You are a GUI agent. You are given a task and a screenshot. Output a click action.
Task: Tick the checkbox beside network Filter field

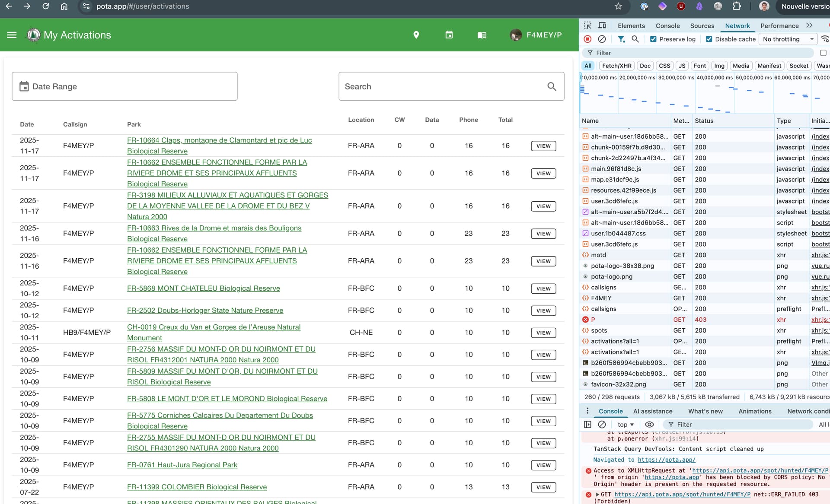point(823,53)
